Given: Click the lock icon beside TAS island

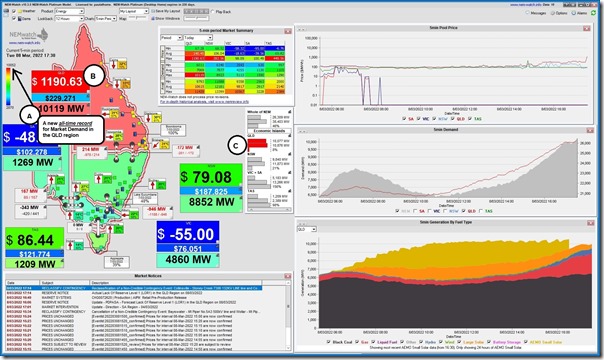Looking at the screenshot, I should click(289, 191).
